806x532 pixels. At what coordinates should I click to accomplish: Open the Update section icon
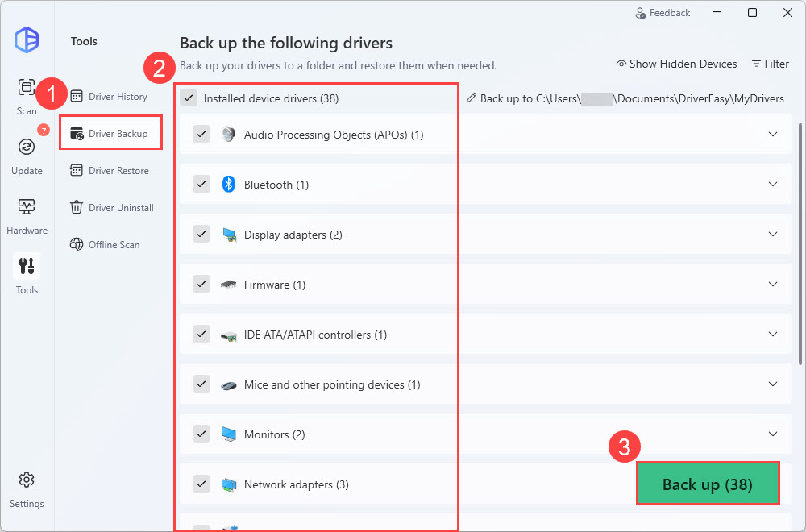(27, 147)
